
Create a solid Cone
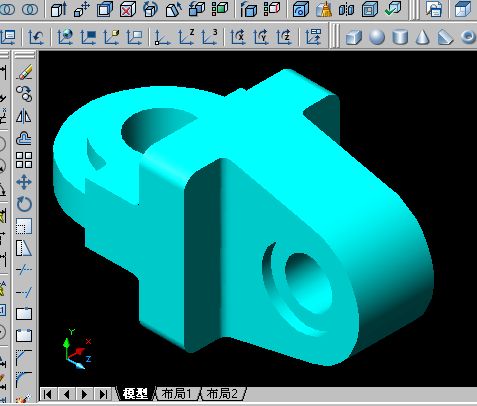pyautogui.click(x=422, y=37)
